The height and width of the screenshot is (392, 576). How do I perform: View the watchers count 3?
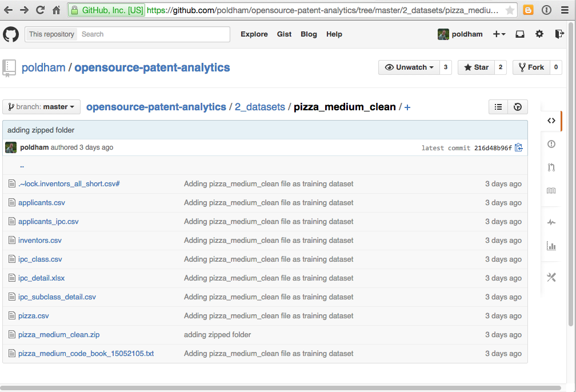tap(446, 67)
